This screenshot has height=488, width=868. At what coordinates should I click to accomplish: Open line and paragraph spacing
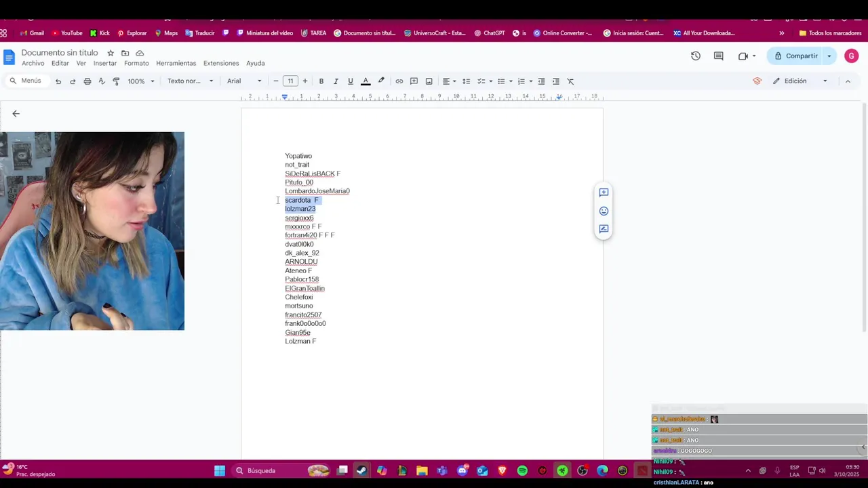[x=467, y=81]
